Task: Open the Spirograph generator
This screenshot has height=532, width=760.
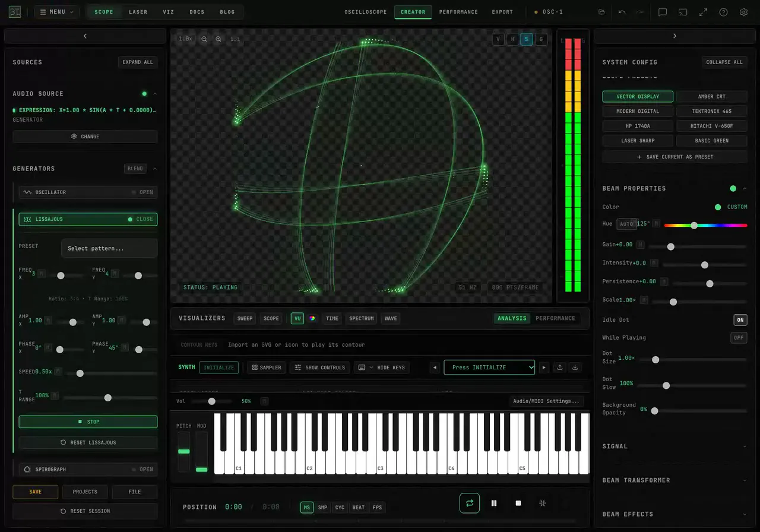Action: [x=88, y=469]
